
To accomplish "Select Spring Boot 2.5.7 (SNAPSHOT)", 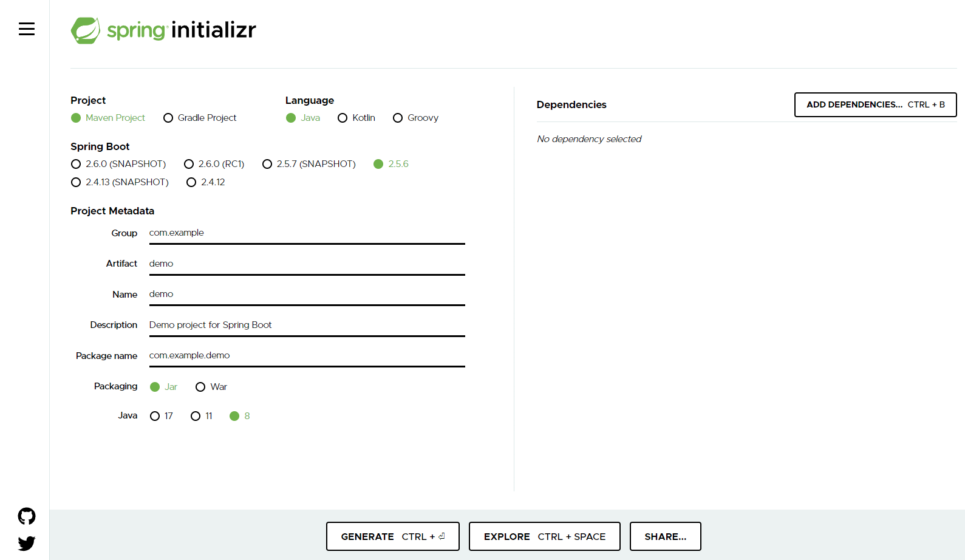I will pyautogui.click(x=309, y=164).
